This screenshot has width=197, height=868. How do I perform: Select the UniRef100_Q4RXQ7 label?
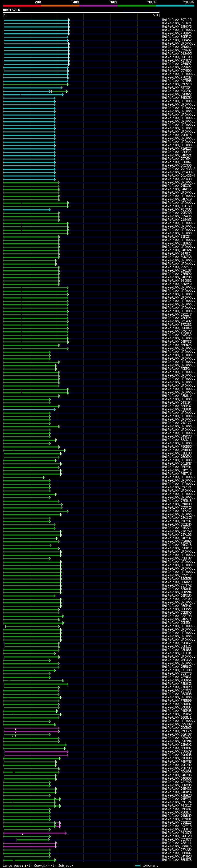pyautogui.click(x=177, y=186)
